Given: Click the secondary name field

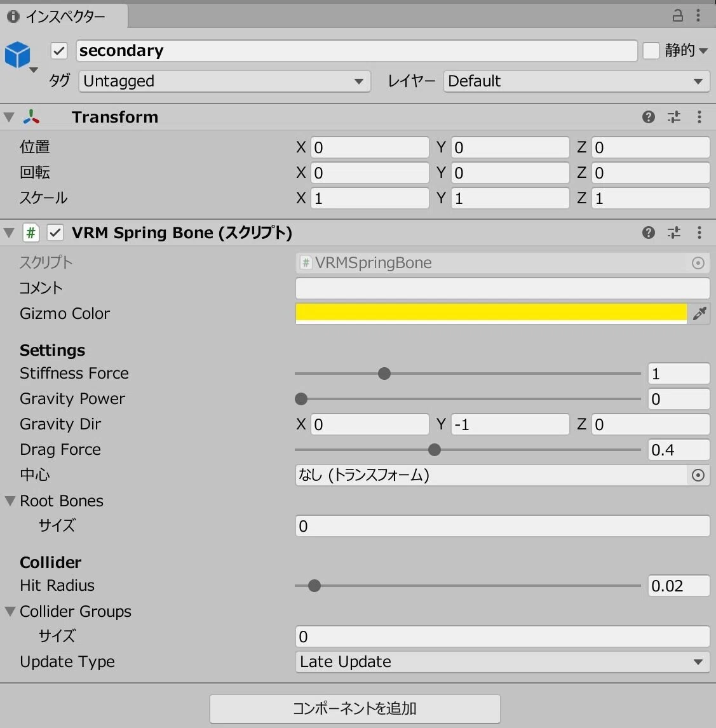Looking at the screenshot, I should pos(356,51).
